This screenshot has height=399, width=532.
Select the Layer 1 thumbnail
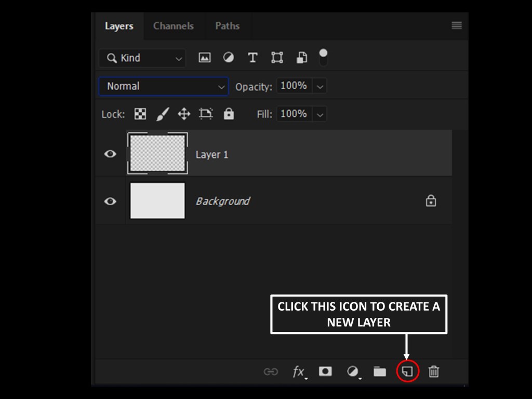pos(157,154)
